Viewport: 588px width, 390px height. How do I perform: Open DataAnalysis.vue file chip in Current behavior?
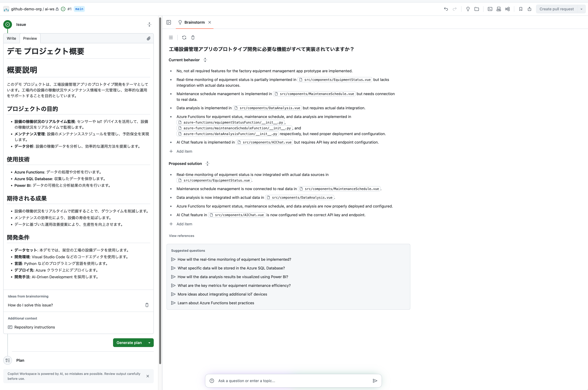[267, 108]
